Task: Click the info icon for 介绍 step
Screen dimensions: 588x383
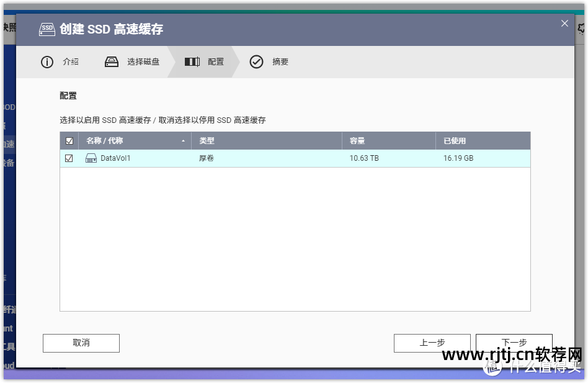Action: coord(47,62)
